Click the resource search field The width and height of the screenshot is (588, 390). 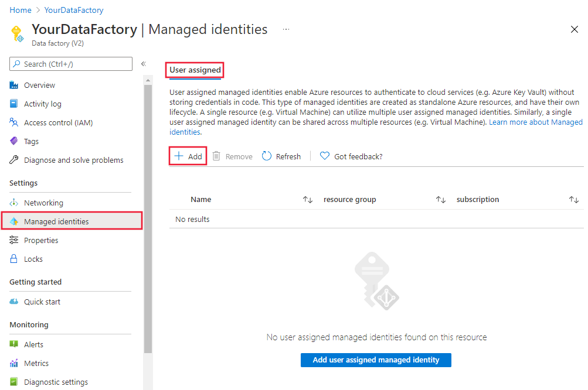[70, 63]
